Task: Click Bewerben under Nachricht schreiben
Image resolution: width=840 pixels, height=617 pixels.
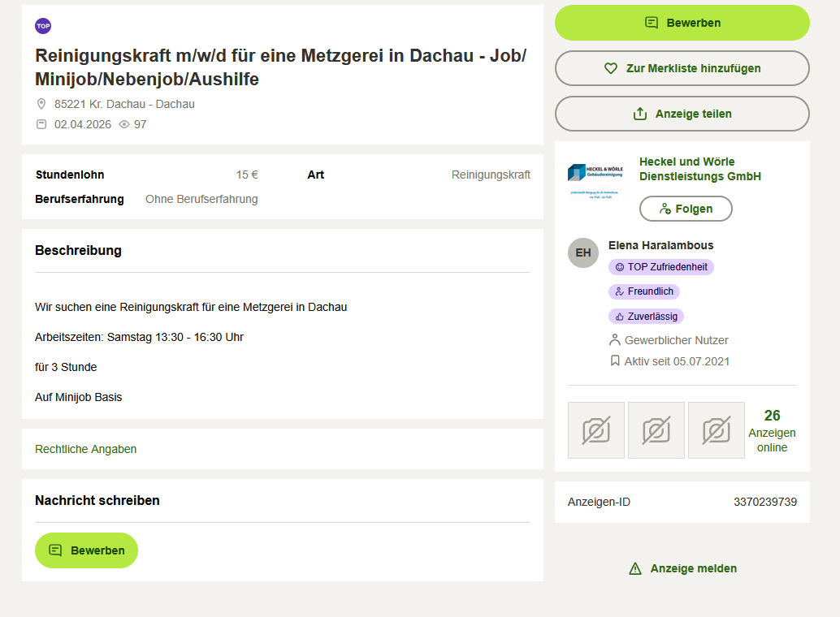Action: 86,550
